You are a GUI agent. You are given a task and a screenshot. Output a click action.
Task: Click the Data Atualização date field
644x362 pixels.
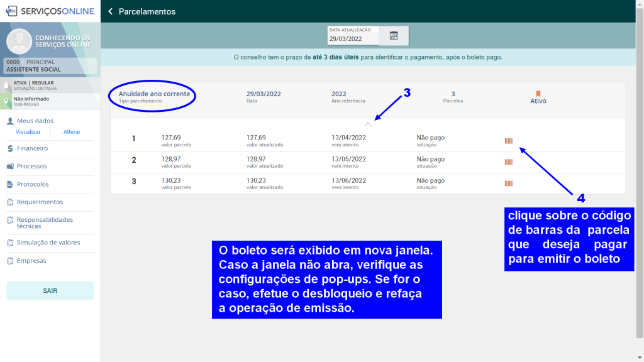pos(352,38)
